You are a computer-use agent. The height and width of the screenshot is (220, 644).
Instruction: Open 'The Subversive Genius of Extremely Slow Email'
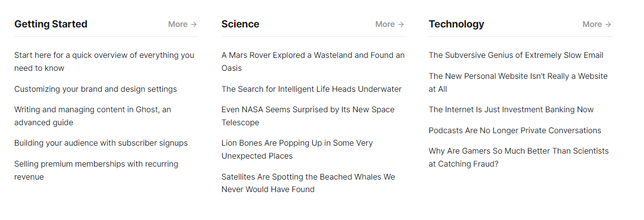tap(515, 55)
